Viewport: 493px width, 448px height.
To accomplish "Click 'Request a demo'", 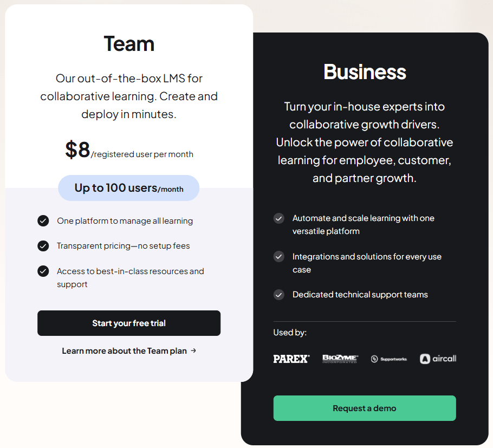I will pyautogui.click(x=364, y=408).
